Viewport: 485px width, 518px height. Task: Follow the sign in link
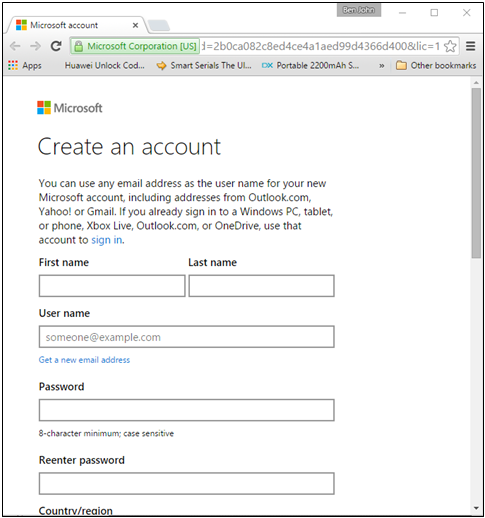point(107,240)
